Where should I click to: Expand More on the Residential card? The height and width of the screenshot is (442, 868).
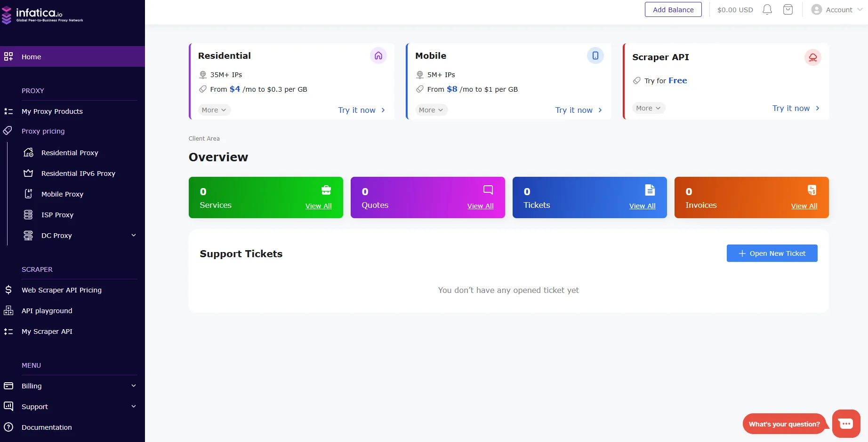(214, 110)
